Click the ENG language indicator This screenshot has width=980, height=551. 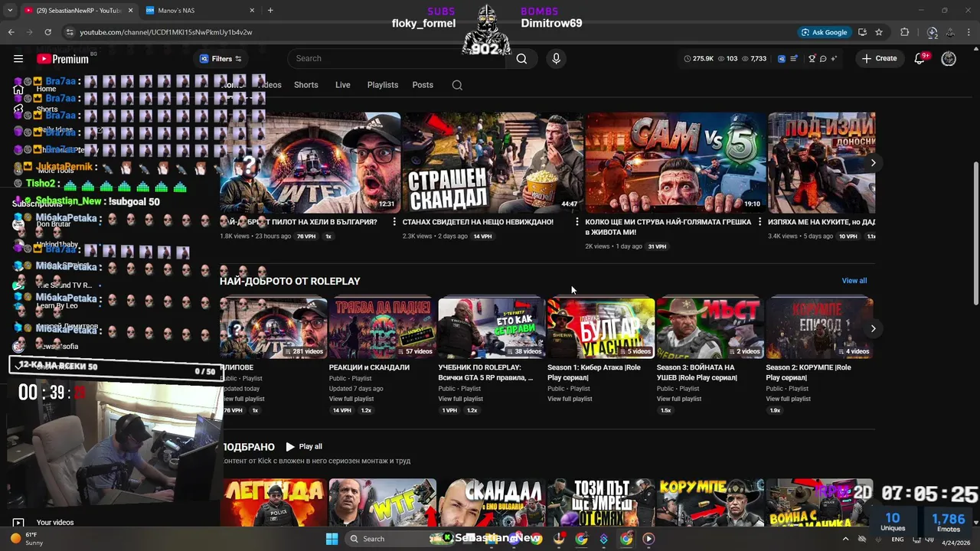click(897, 539)
